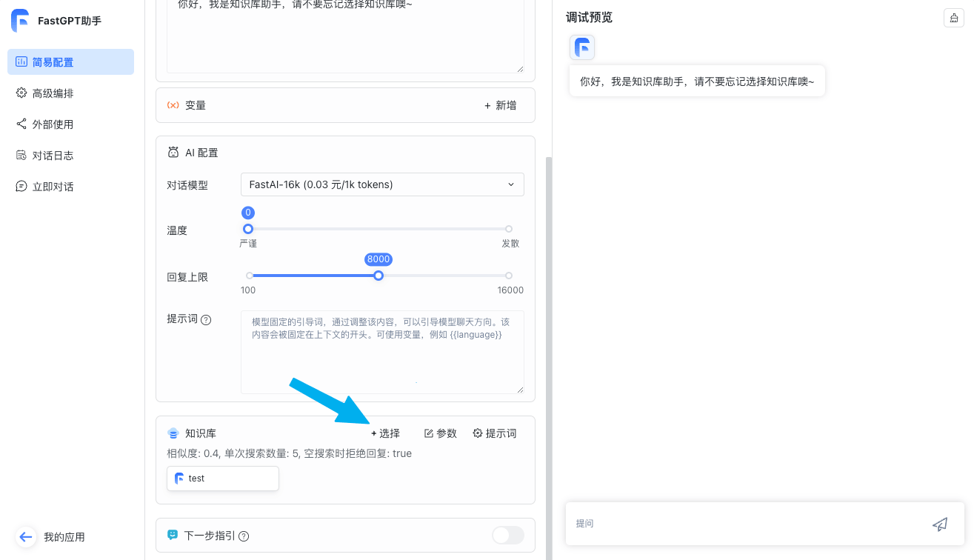Go back using the arrow beside 我的应用
The height and width of the screenshot is (560, 974).
coord(26,536)
